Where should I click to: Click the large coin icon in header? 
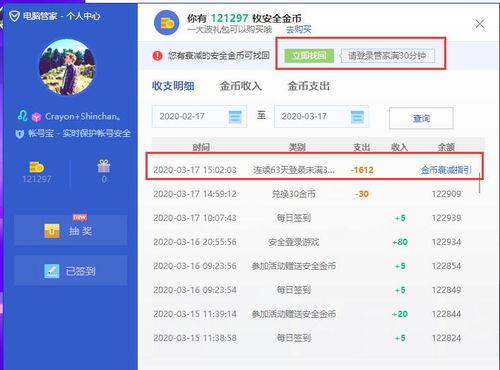pyautogui.click(x=167, y=23)
